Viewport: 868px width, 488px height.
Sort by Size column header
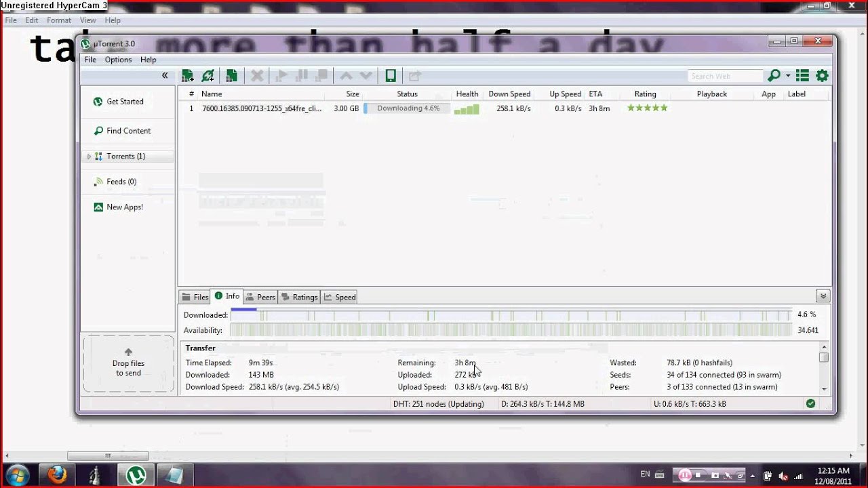[353, 94]
